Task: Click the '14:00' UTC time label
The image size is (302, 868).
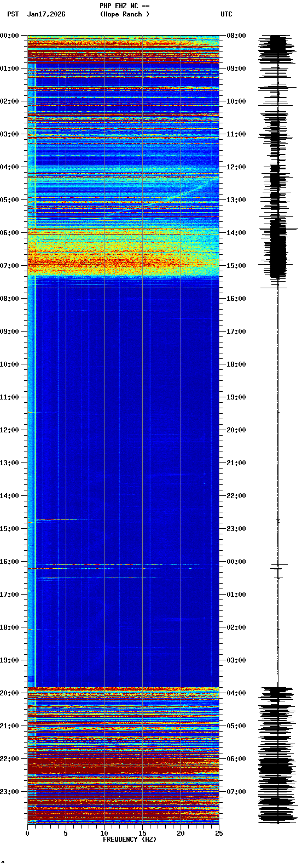Action: point(236,233)
